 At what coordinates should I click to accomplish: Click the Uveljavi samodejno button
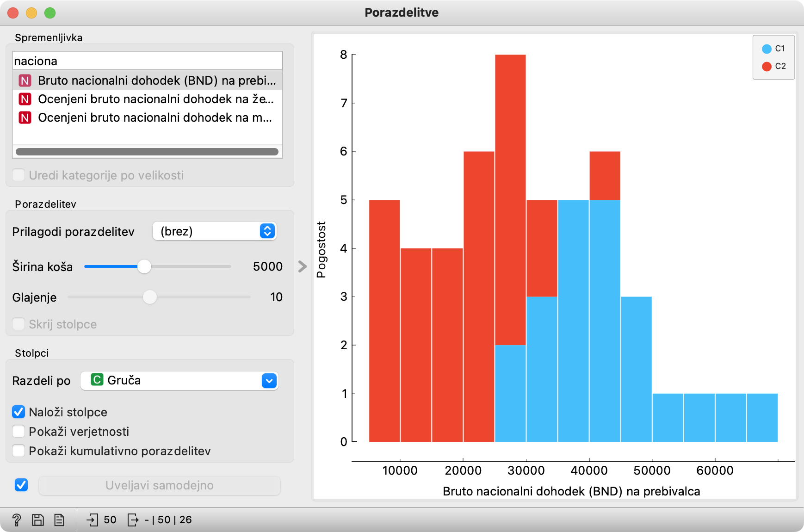(160, 485)
